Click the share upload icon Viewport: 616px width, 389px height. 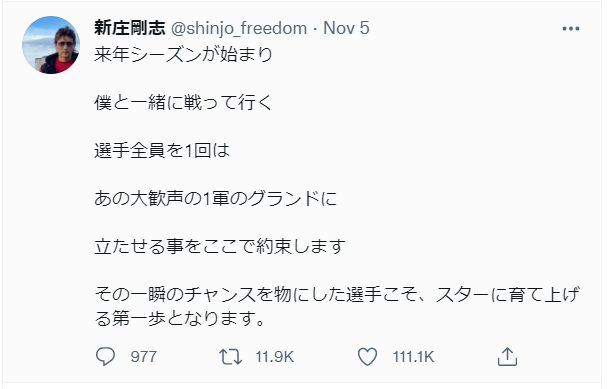pyautogui.click(x=507, y=356)
